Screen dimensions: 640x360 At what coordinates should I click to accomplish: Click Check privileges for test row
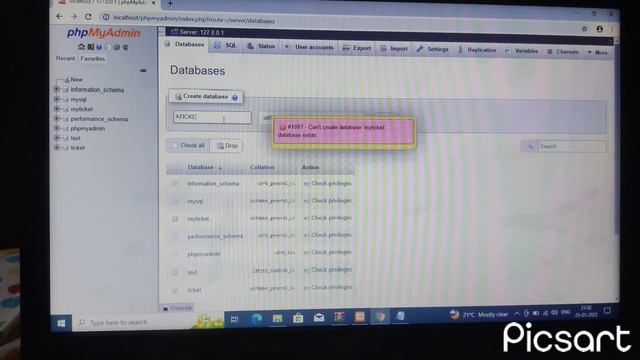pyautogui.click(x=328, y=270)
